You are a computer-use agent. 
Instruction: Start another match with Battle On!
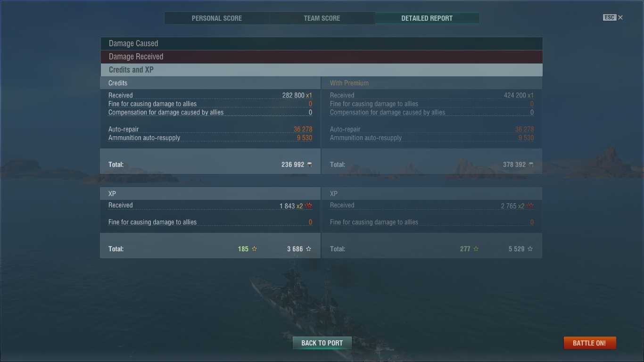point(590,343)
